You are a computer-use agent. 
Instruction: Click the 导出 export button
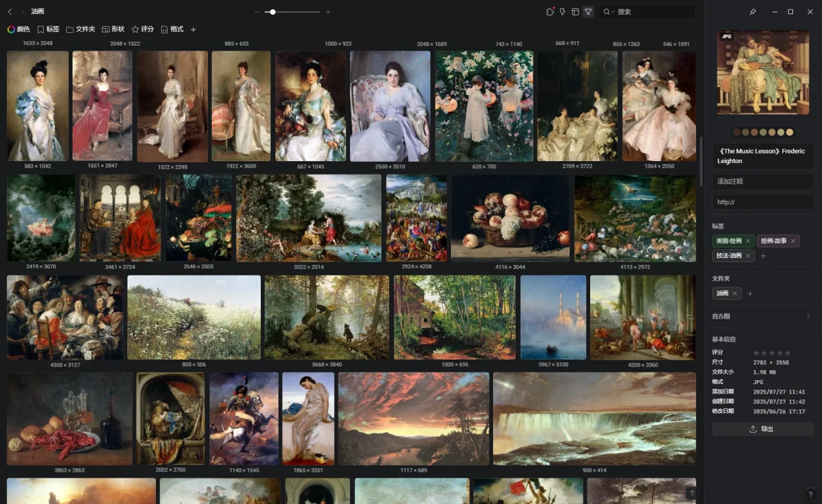pyautogui.click(x=762, y=429)
